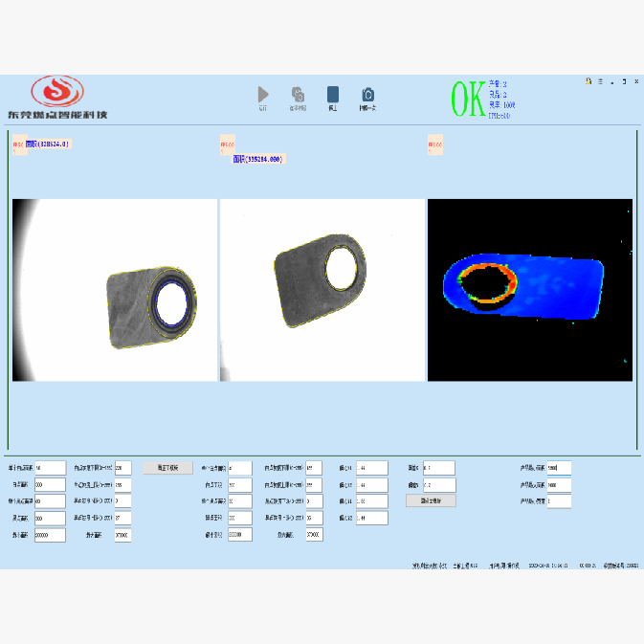Click the gray button below the right parameter fields
The image size is (644, 644).
431,500
